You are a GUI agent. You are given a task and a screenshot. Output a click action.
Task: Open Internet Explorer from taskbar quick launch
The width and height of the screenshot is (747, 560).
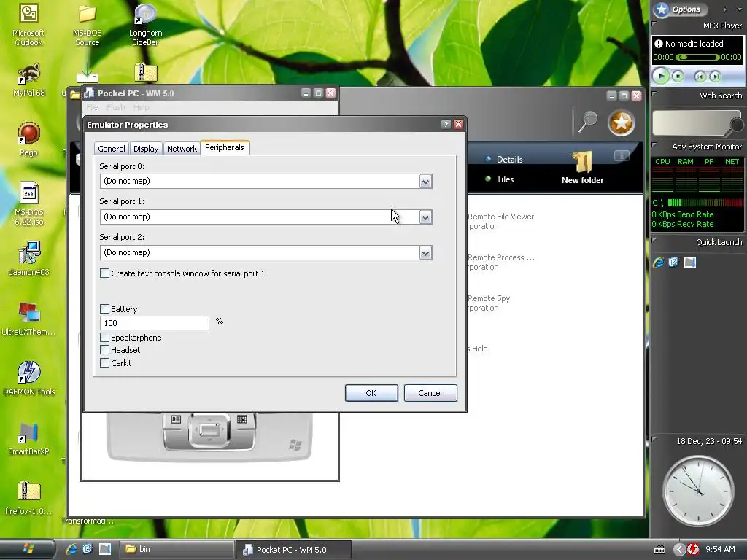coord(71,549)
